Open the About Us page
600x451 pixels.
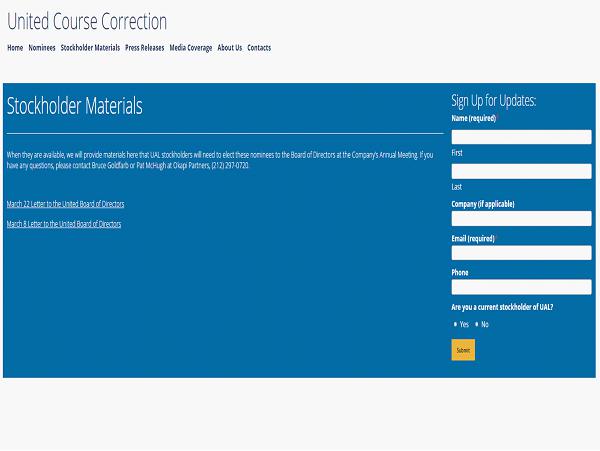(x=230, y=48)
